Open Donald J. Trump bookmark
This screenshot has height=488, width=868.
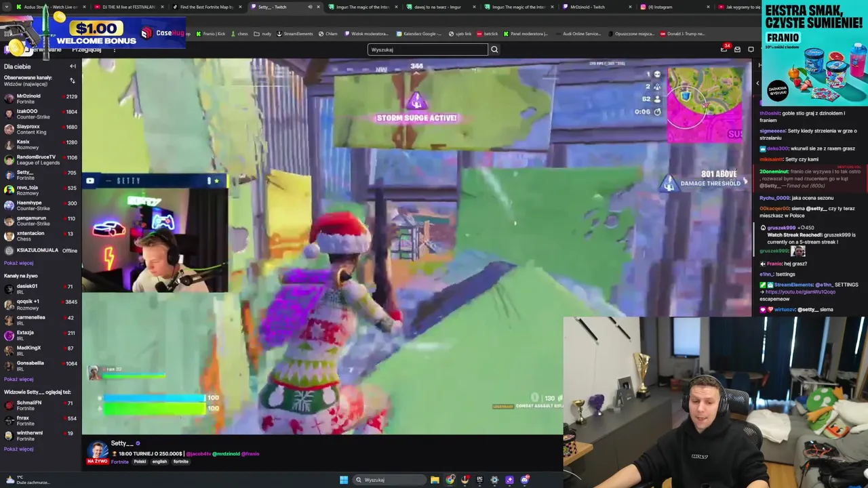coord(683,33)
